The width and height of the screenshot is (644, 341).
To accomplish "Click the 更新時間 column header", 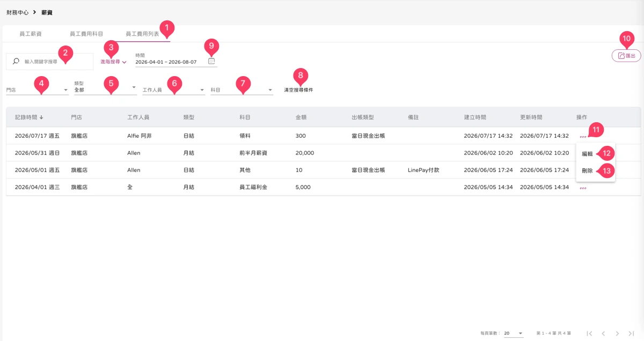I will pos(531,117).
